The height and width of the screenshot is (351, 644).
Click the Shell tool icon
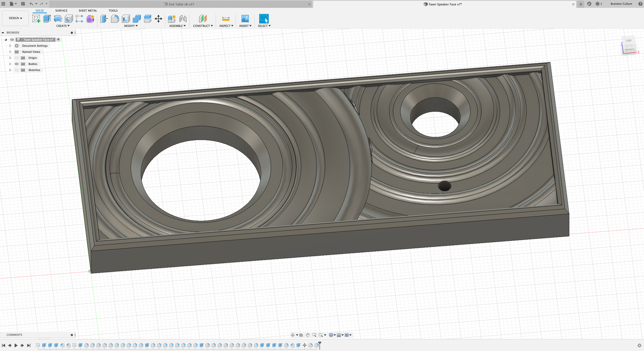point(126,19)
